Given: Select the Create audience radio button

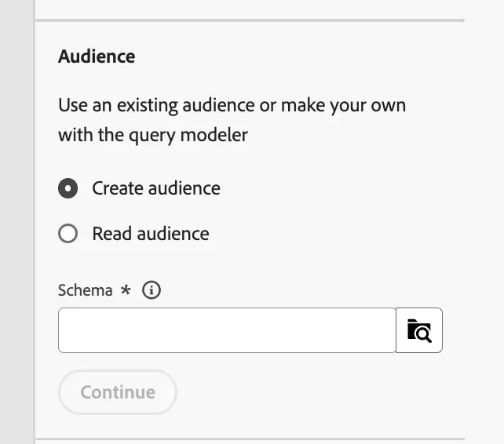Looking at the screenshot, I should (68, 188).
